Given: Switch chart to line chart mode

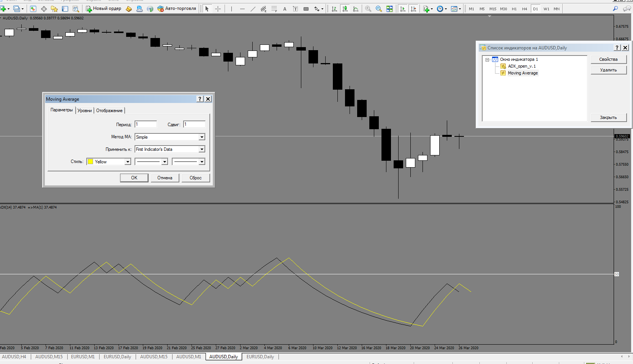Looking at the screenshot, I should pyautogui.click(x=356, y=9).
